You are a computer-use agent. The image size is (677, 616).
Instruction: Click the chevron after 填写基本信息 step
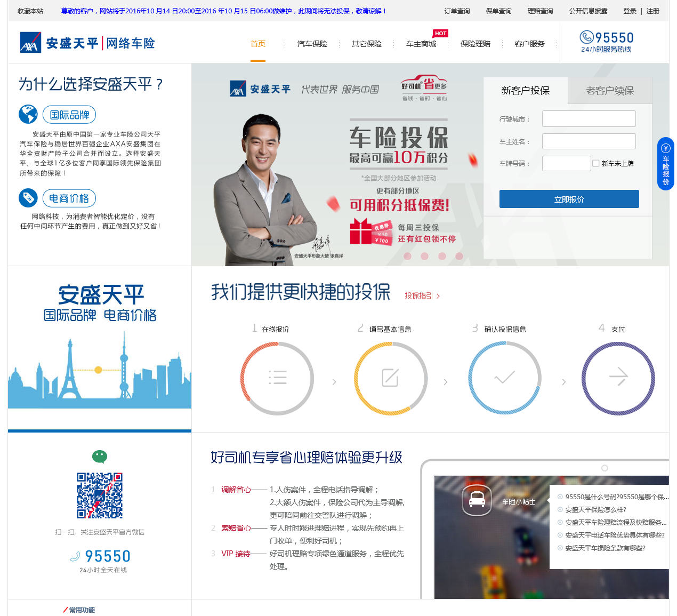pos(446,382)
